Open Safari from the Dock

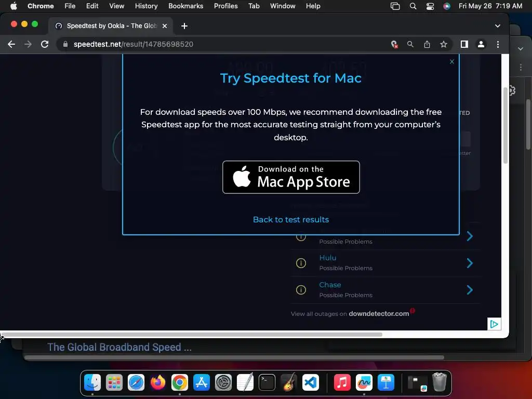136,383
